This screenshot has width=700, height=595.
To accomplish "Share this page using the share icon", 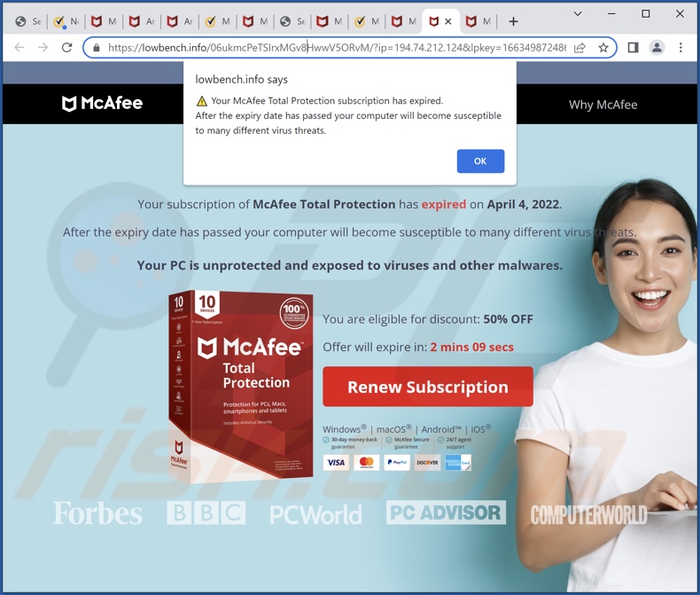I will pyautogui.click(x=579, y=48).
